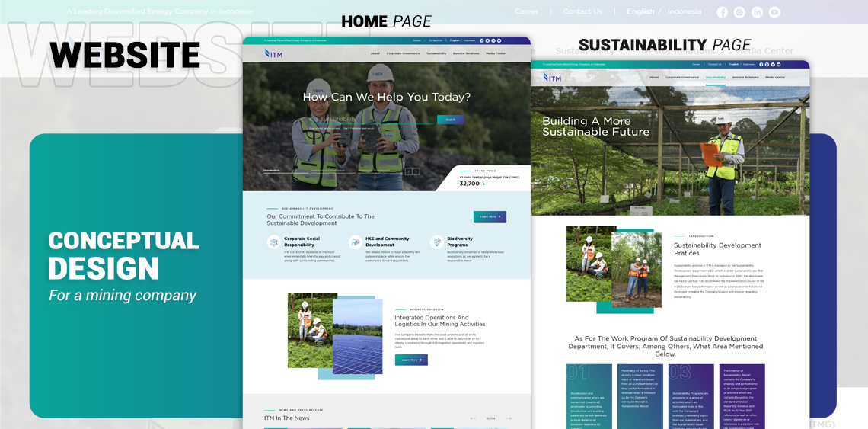Viewport: 868px width, 429px height.
Task: Click the Corporate Social Responsibility icon
Action: pos(273,242)
